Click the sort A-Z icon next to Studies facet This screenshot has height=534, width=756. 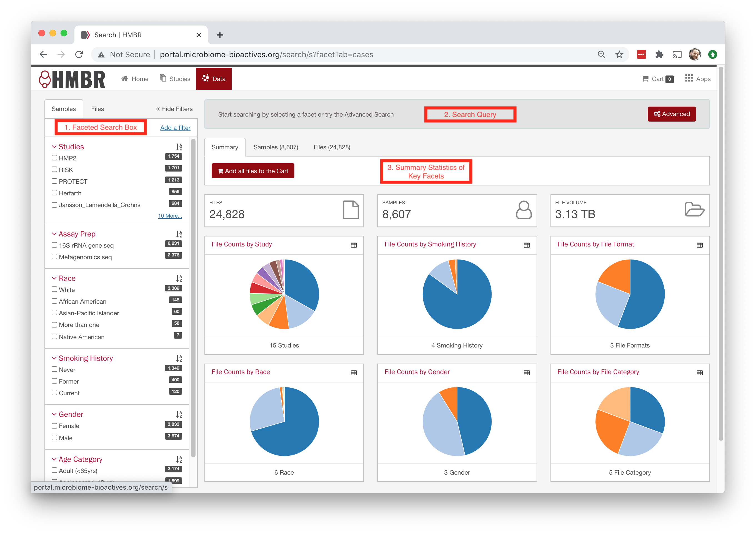click(179, 147)
